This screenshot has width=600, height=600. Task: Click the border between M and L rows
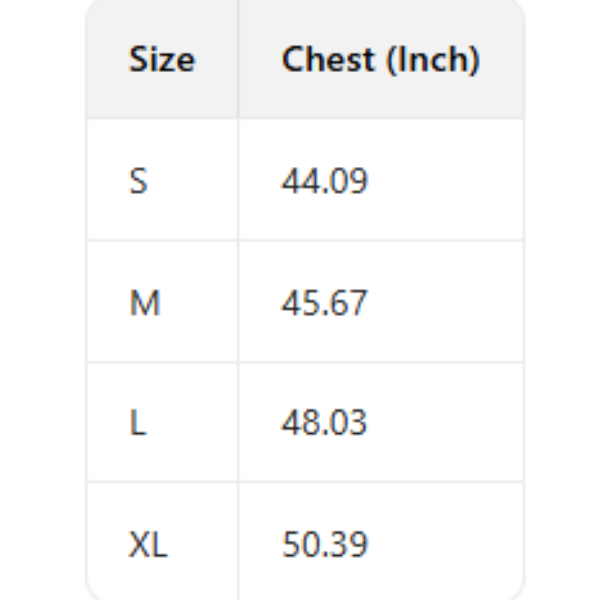(x=305, y=362)
